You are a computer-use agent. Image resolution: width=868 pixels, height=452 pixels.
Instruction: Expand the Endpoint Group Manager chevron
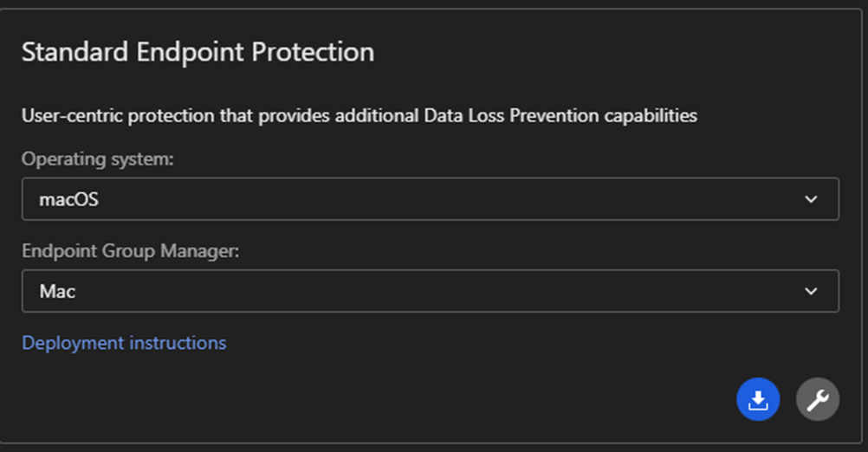(811, 291)
